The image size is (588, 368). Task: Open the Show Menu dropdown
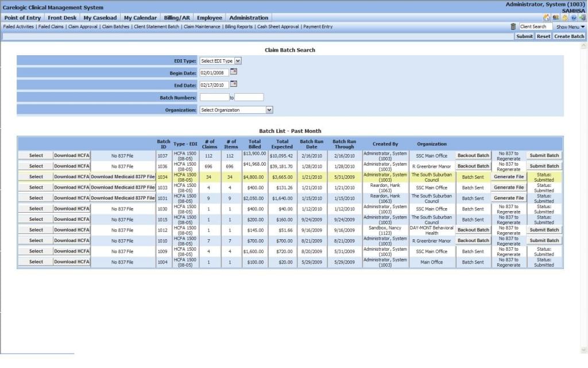pos(570,27)
